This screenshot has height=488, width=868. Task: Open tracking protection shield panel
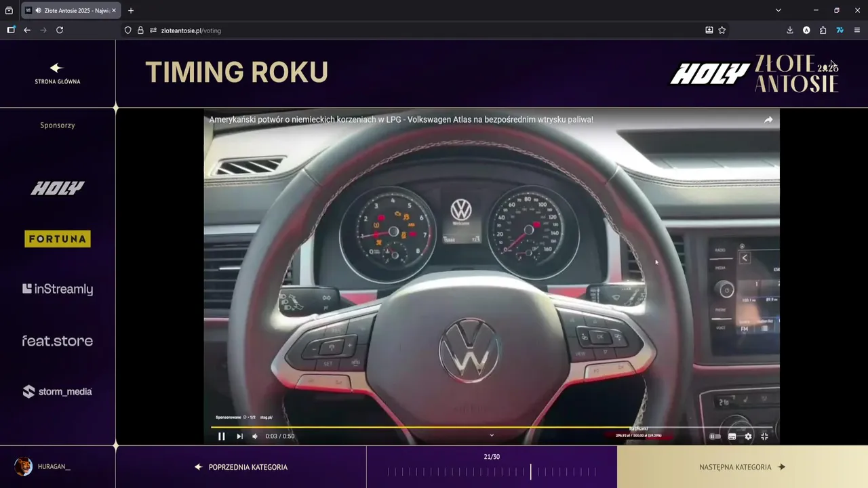[127, 30]
